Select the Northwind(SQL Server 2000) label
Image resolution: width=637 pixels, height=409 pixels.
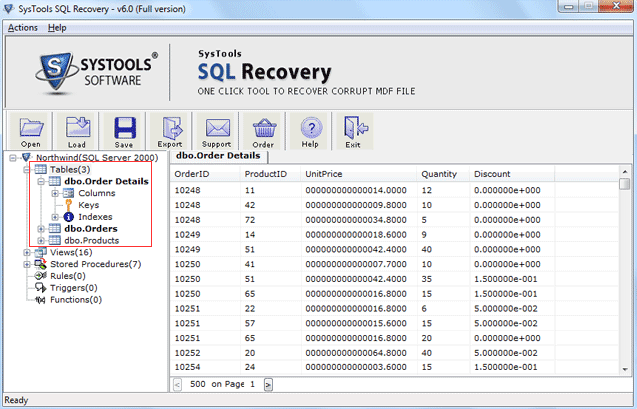[x=97, y=158]
